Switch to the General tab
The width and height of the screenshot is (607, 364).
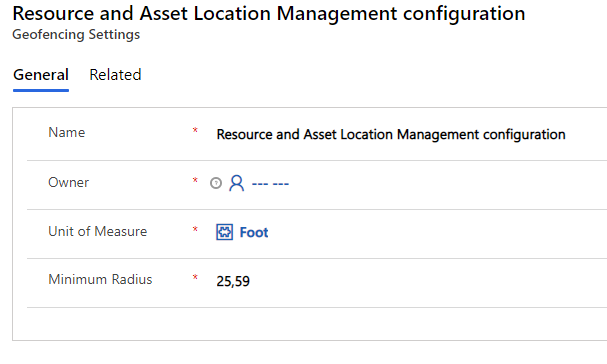click(41, 75)
